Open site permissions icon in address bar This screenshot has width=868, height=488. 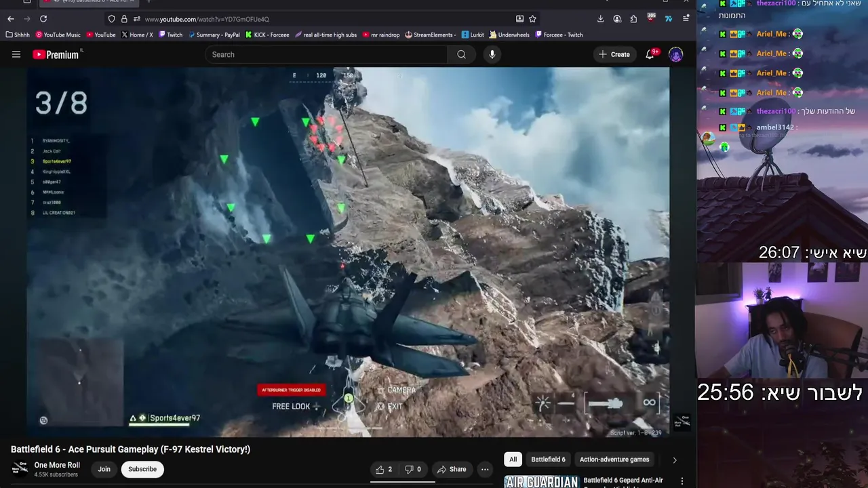[136, 19]
